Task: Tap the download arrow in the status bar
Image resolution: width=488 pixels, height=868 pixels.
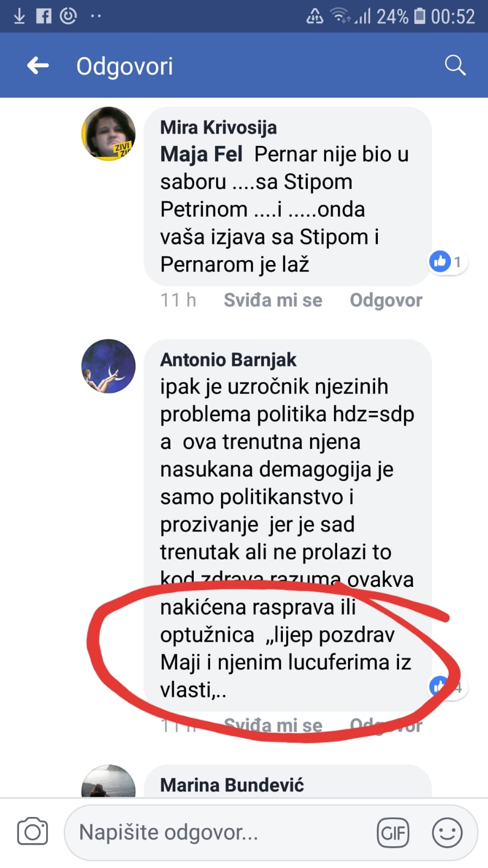Action: click(19, 16)
